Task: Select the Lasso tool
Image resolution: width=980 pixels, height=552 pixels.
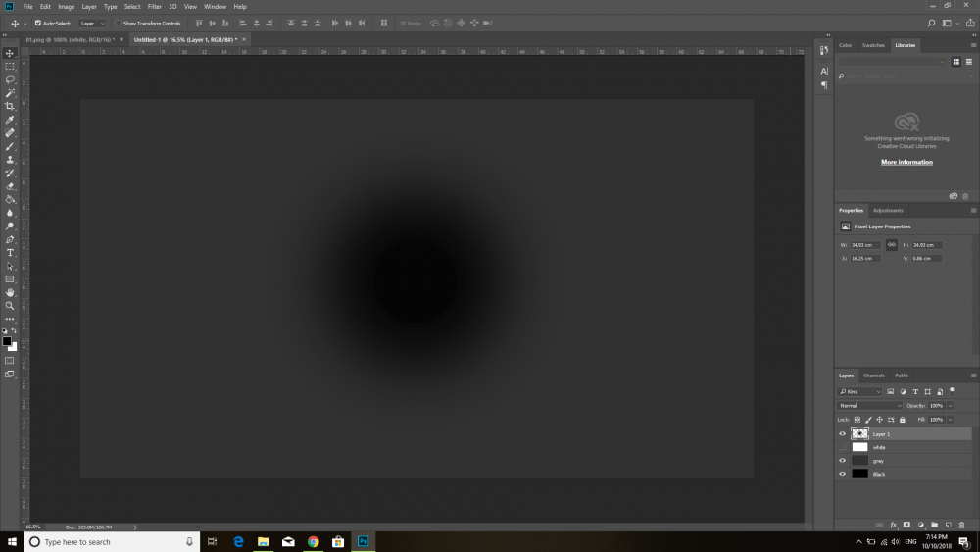Action: (10, 79)
